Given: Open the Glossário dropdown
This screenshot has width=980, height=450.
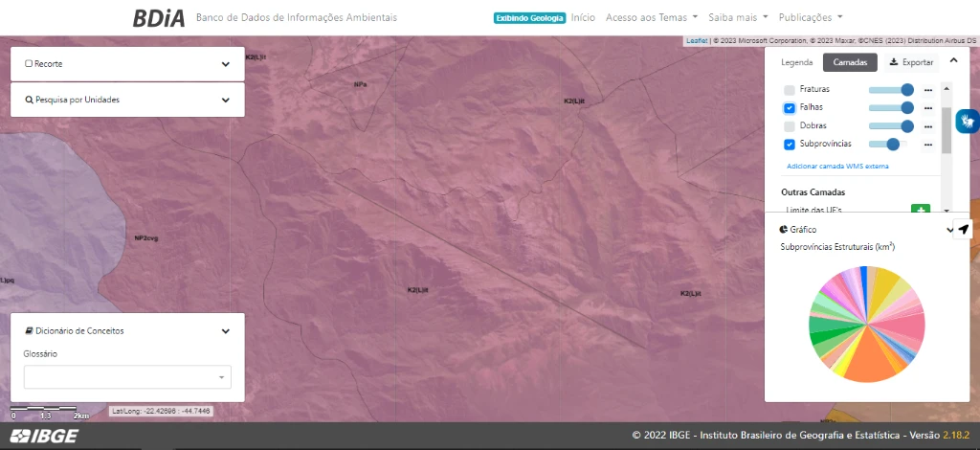Looking at the screenshot, I should coord(127,377).
